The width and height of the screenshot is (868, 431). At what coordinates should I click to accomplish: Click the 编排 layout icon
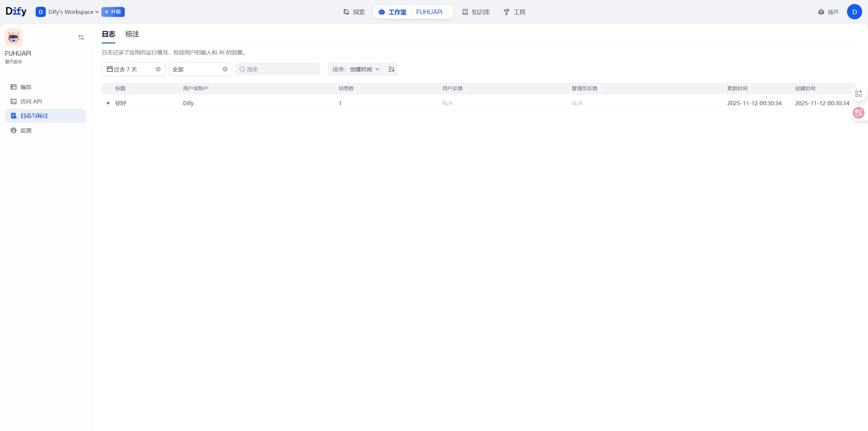click(x=14, y=87)
